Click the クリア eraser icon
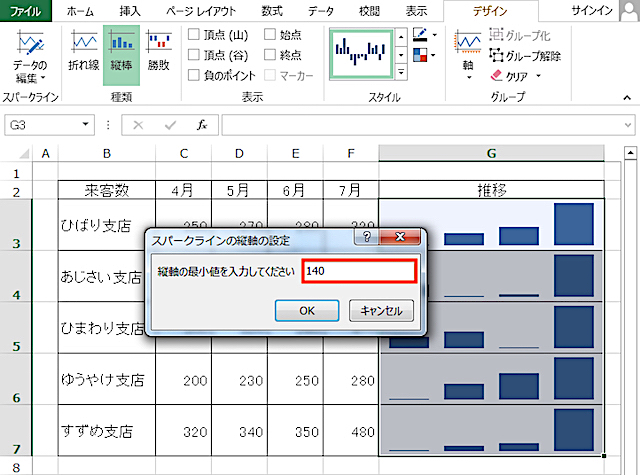 tap(498, 75)
